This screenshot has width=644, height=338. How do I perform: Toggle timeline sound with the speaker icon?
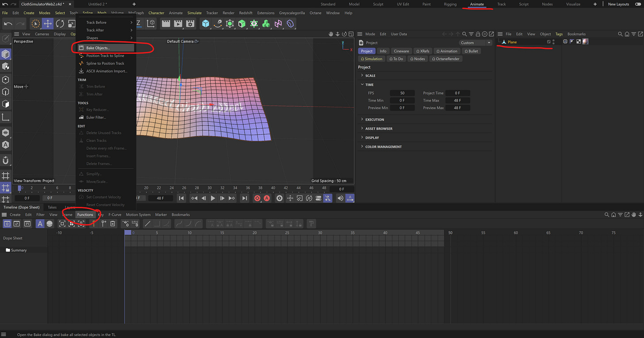[340, 198]
